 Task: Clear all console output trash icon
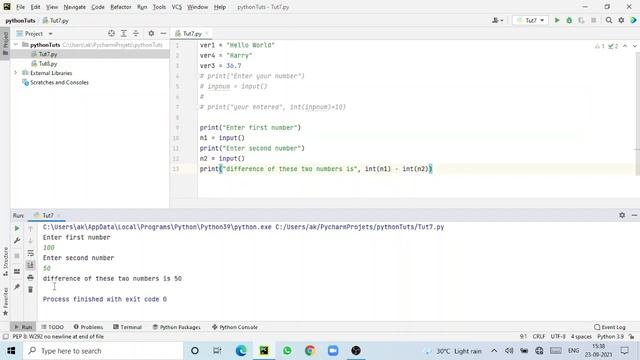tap(31, 290)
